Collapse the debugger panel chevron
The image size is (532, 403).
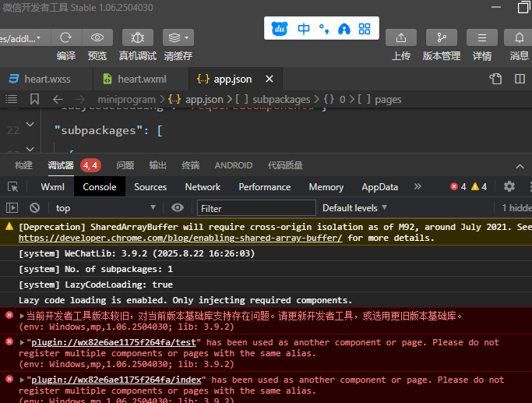tap(520, 166)
